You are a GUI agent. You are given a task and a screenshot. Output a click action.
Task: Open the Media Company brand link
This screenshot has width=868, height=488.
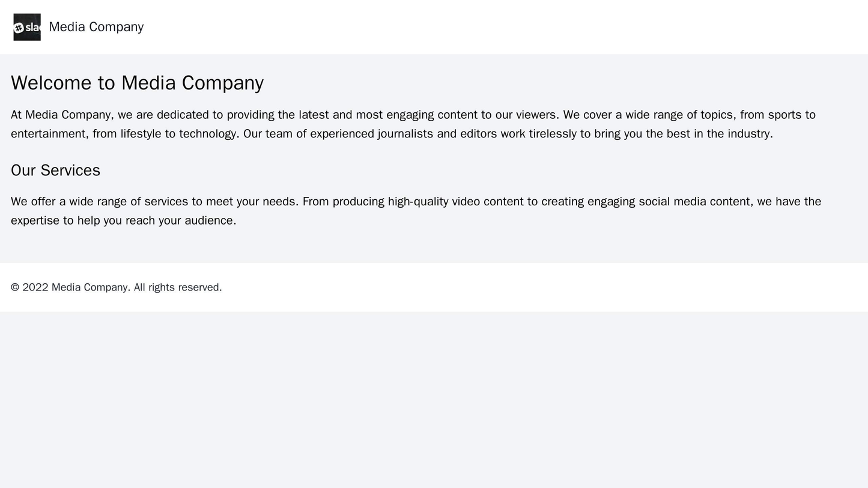[96, 27]
